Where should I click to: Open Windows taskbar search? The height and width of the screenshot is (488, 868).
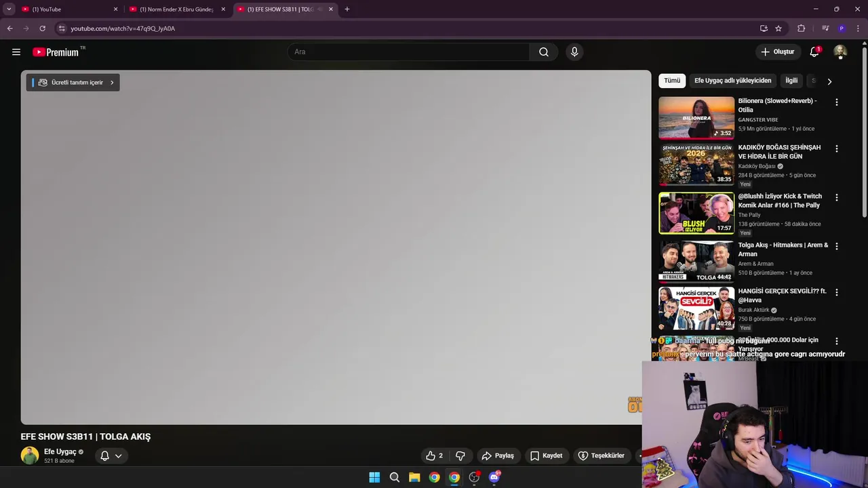pyautogui.click(x=394, y=477)
